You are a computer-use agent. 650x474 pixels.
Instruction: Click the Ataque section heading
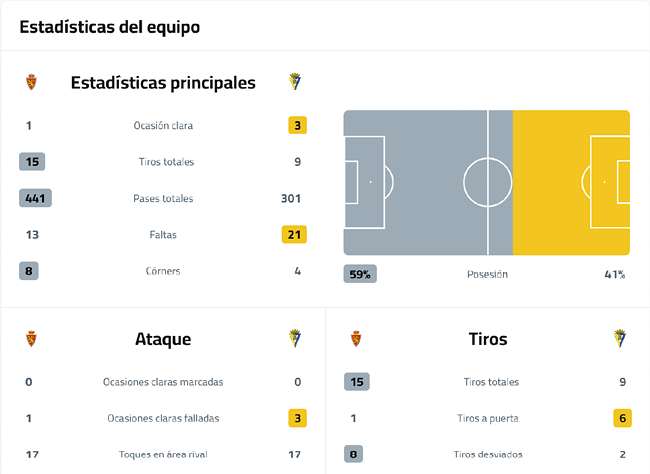pos(163,339)
